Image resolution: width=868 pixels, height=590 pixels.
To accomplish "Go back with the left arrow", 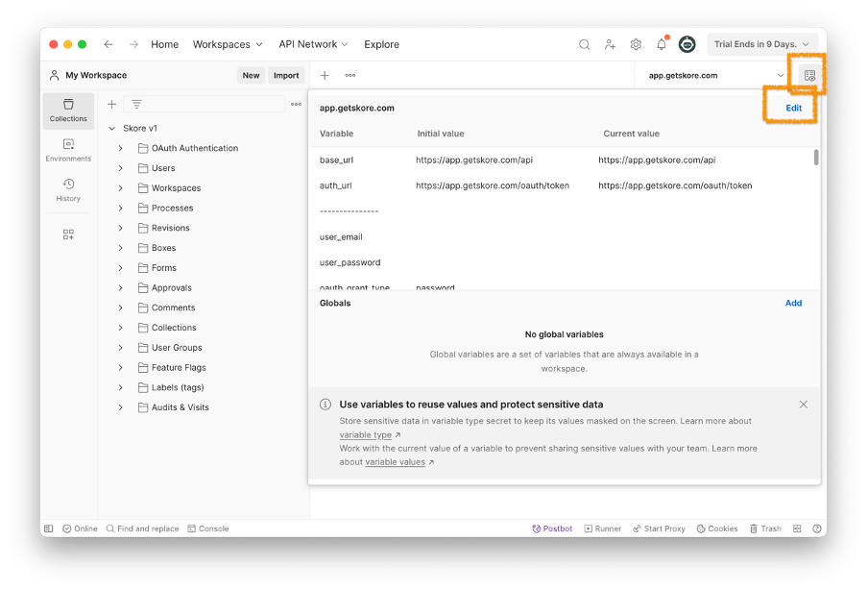I will 108,44.
